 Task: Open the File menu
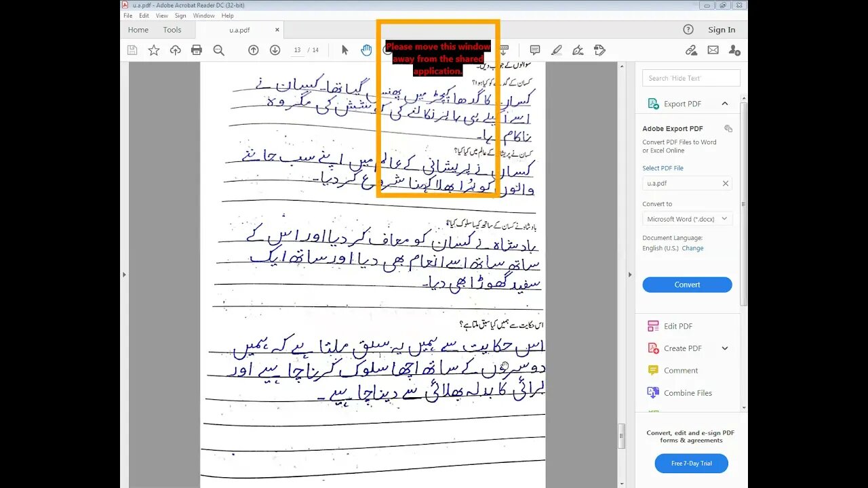(x=127, y=16)
